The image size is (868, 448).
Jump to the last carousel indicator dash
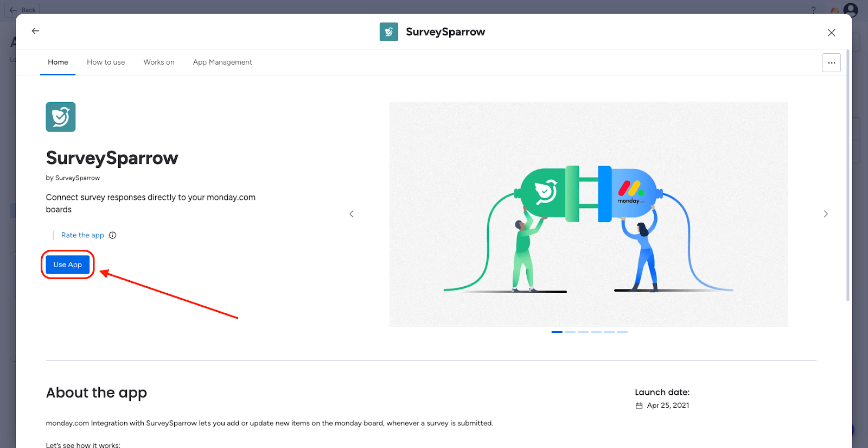[x=622, y=332]
